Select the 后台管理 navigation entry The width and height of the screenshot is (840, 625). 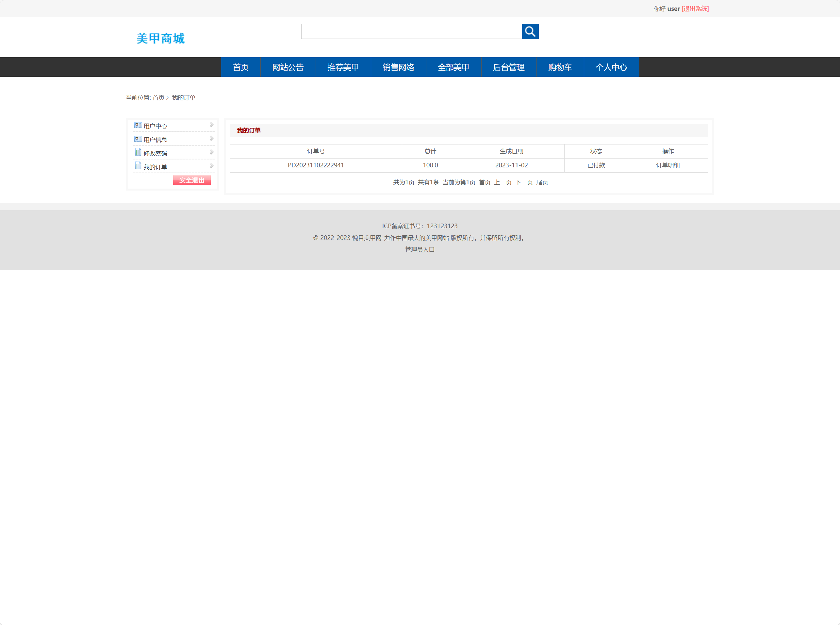coord(508,67)
